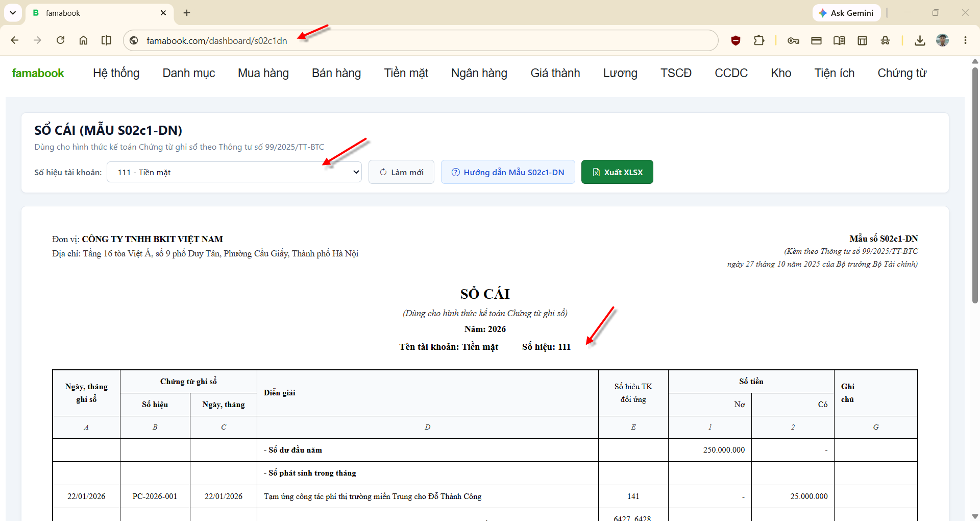This screenshot has height=521, width=980.
Task: Open the Mua hàng menu
Action: tap(263, 73)
